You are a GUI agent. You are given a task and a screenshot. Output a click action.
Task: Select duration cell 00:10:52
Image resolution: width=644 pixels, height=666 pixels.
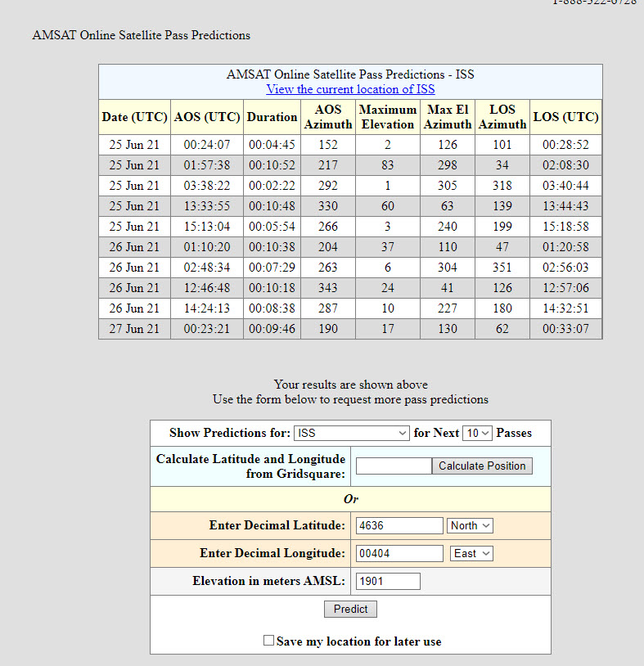click(x=272, y=165)
